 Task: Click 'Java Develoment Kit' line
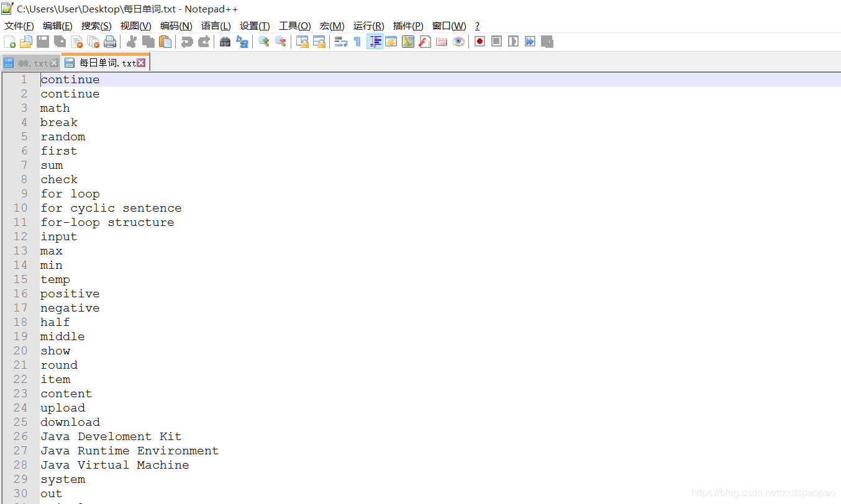[111, 436]
